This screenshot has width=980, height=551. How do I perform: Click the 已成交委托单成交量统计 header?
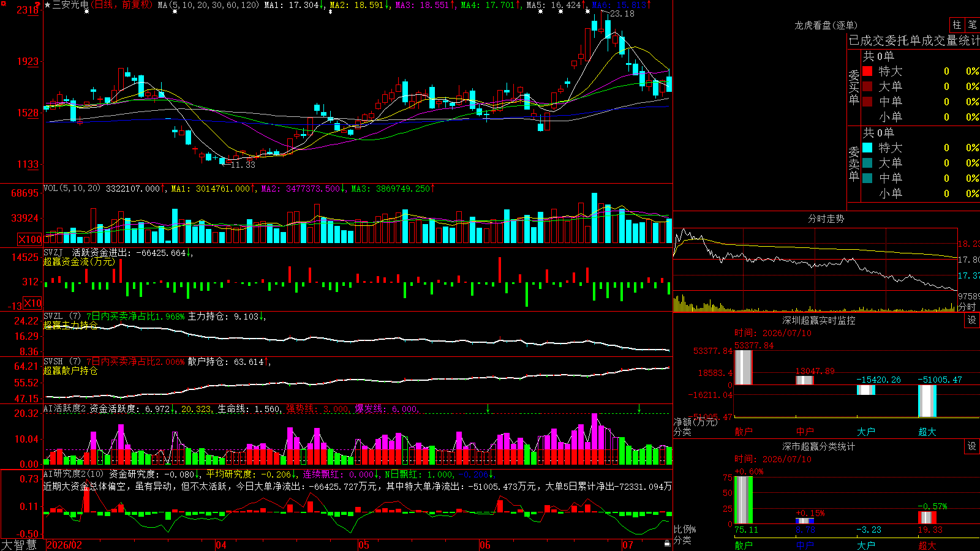point(914,40)
